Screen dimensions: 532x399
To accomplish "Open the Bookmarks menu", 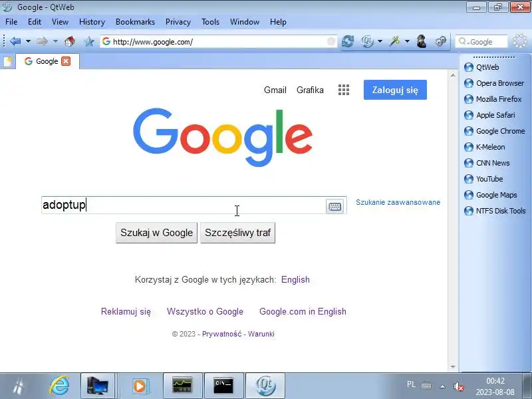I will click(x=135, y=22).
